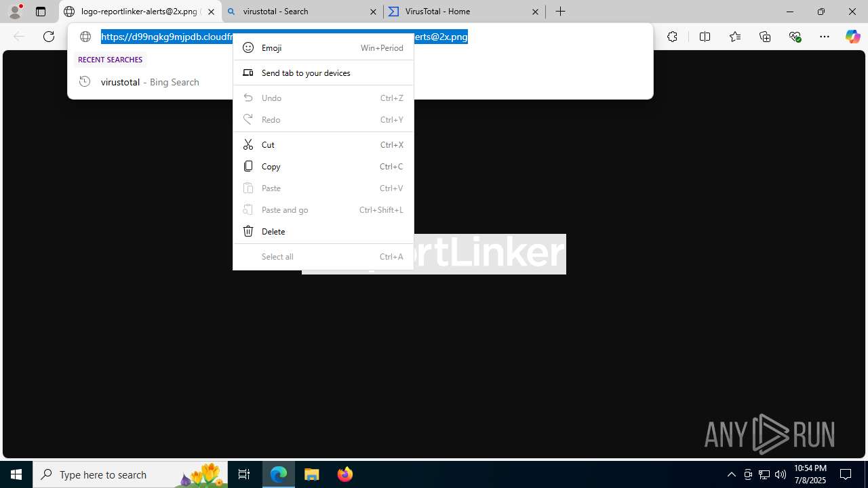Open the tab actions menu icon

click(x=41, y=12)
